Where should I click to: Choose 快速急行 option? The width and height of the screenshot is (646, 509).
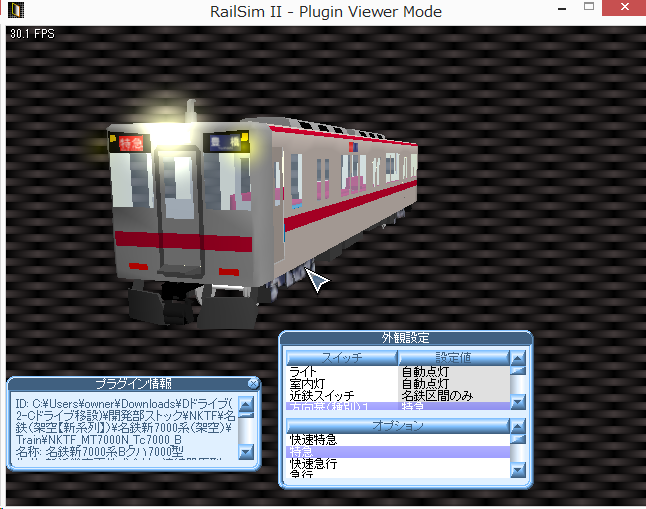coord(398,464)
